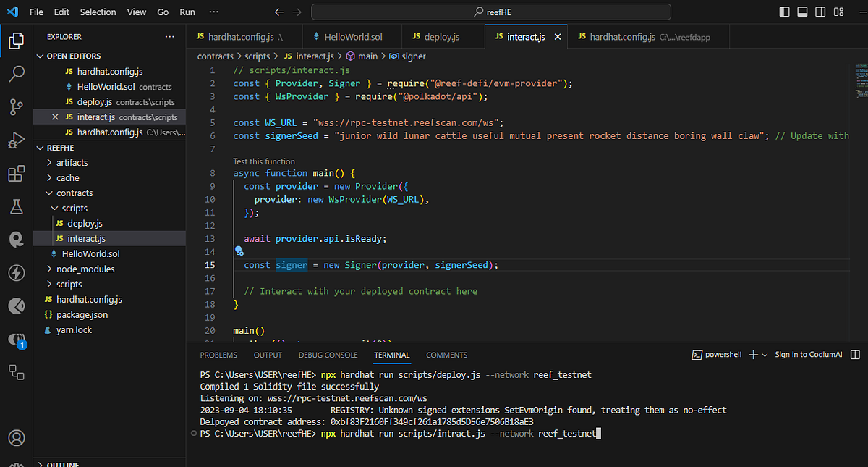
Task: Open the Source Control view
Action: pos(16,107)
